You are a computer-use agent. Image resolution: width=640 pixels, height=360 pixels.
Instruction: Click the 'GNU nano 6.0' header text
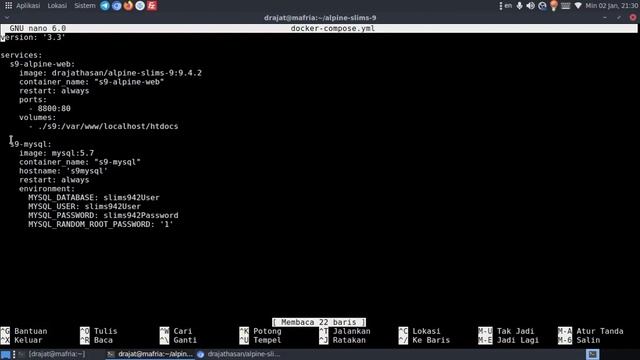pos(38,29)
